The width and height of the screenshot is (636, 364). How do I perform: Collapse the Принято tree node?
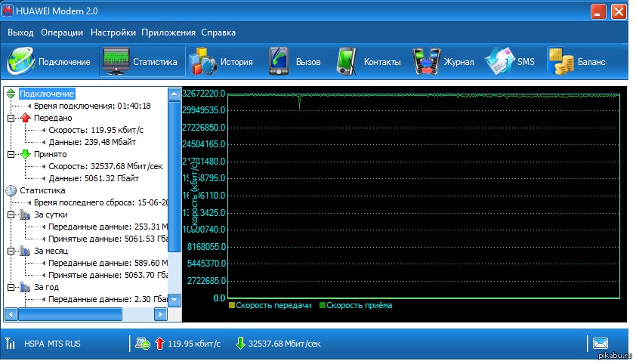[11, 154]
